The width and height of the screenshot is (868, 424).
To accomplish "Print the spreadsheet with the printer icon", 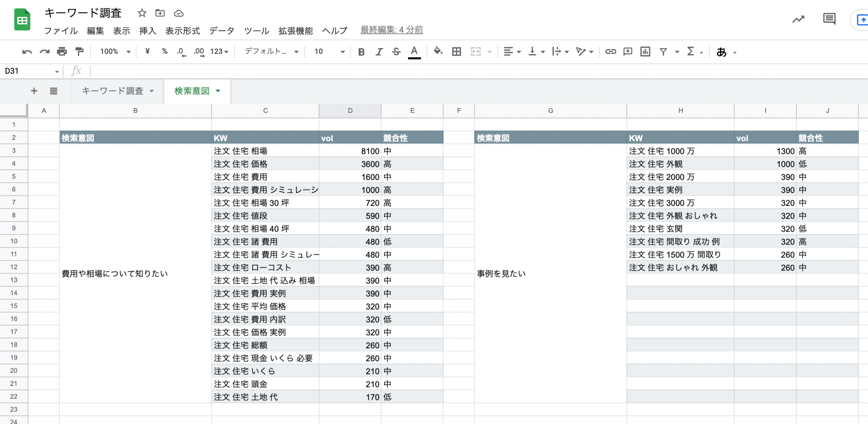I will tap(62, 52).
